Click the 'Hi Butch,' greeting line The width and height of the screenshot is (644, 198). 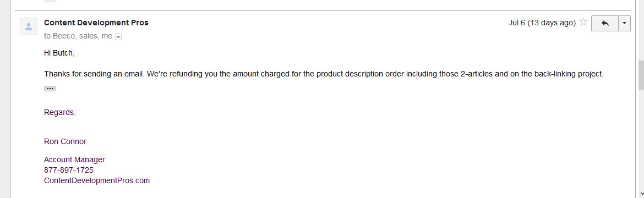point(59,53)
